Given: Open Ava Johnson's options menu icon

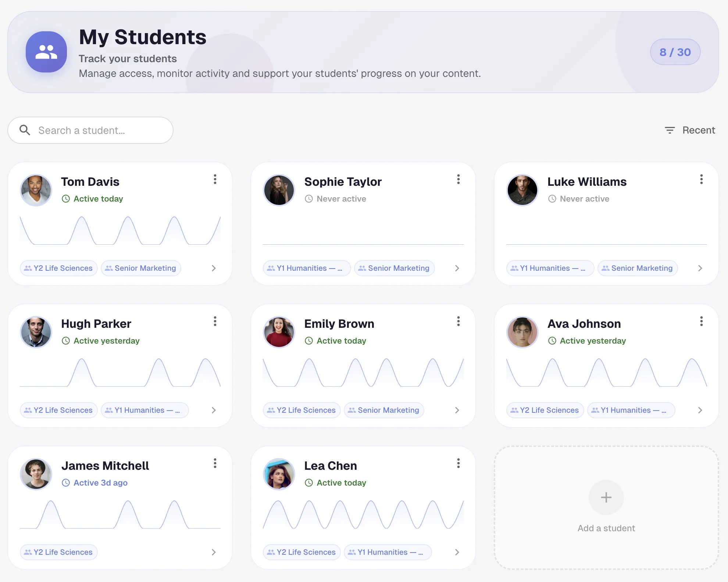Looking at the screenshot, I should point(701,322).
